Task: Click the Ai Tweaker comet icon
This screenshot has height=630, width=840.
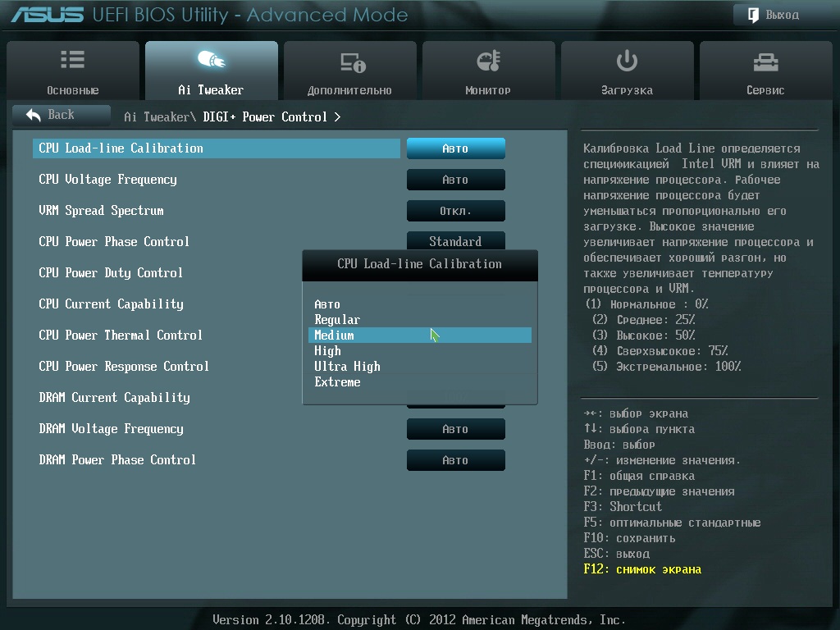Action: [x=212, y=59]
